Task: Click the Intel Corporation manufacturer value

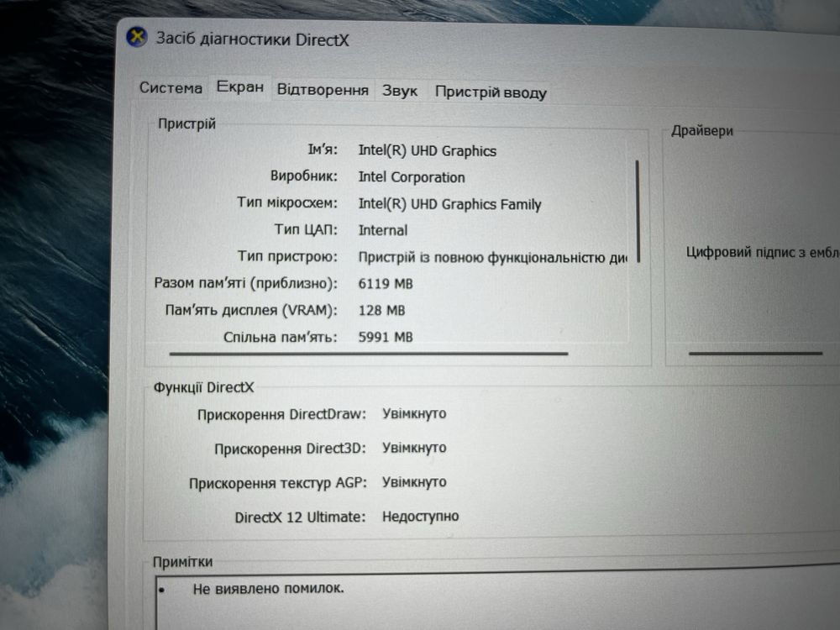Action: coord(412,177)
